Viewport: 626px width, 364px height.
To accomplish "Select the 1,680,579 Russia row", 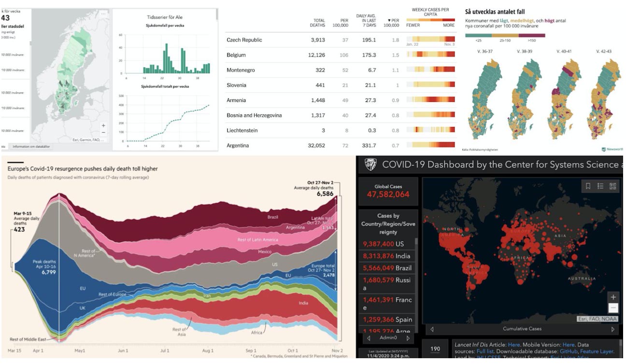I will [x=387, y=284].
